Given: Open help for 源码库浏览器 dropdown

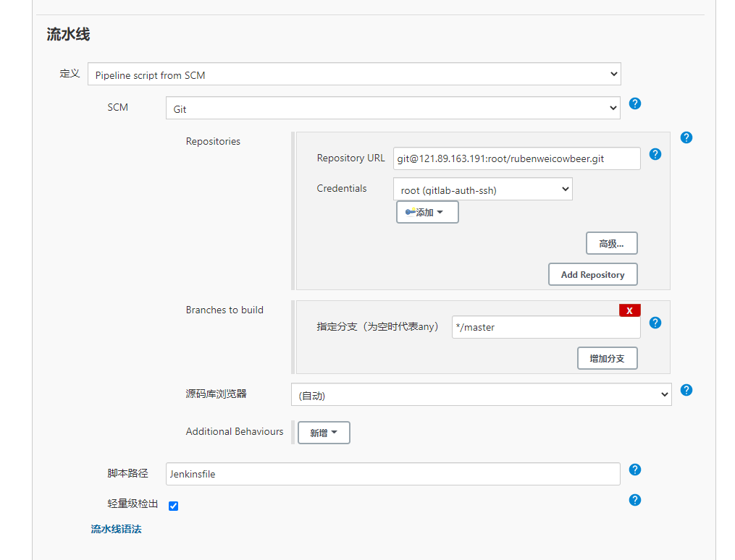Looking at the screenshot, I should (686, 390).
